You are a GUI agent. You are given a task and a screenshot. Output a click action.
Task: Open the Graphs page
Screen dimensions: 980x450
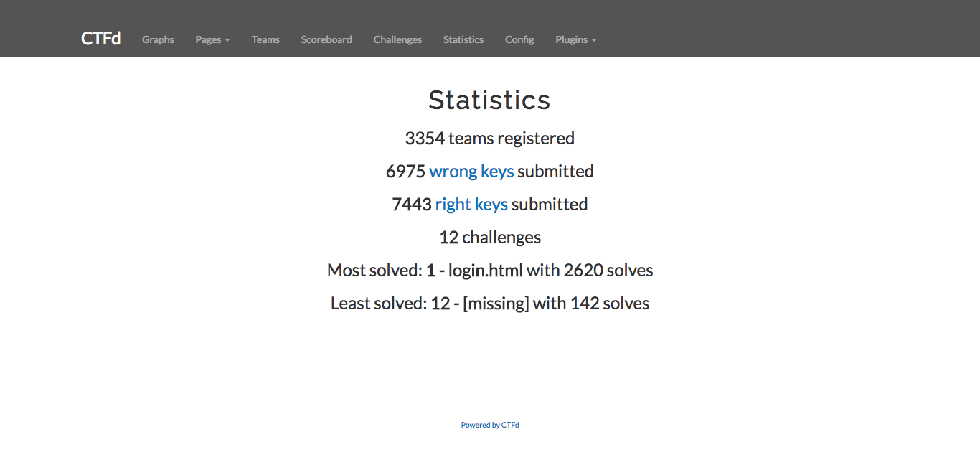tap(158, 39)
